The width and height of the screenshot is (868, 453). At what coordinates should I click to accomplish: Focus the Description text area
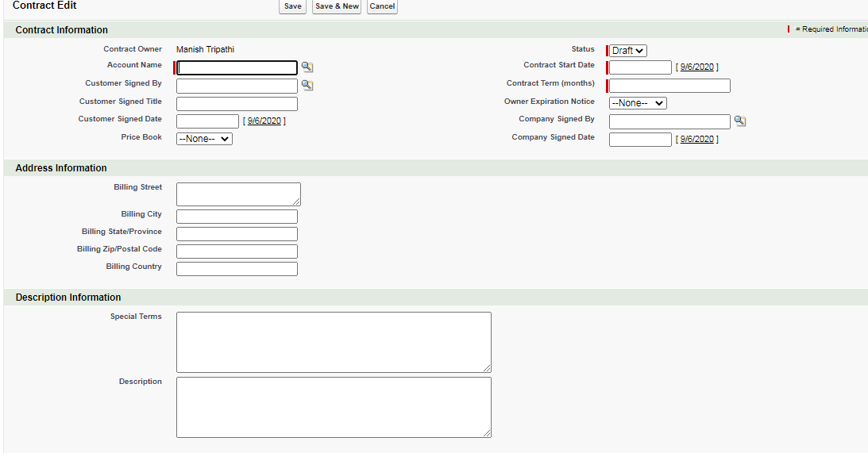coord(334,407)
